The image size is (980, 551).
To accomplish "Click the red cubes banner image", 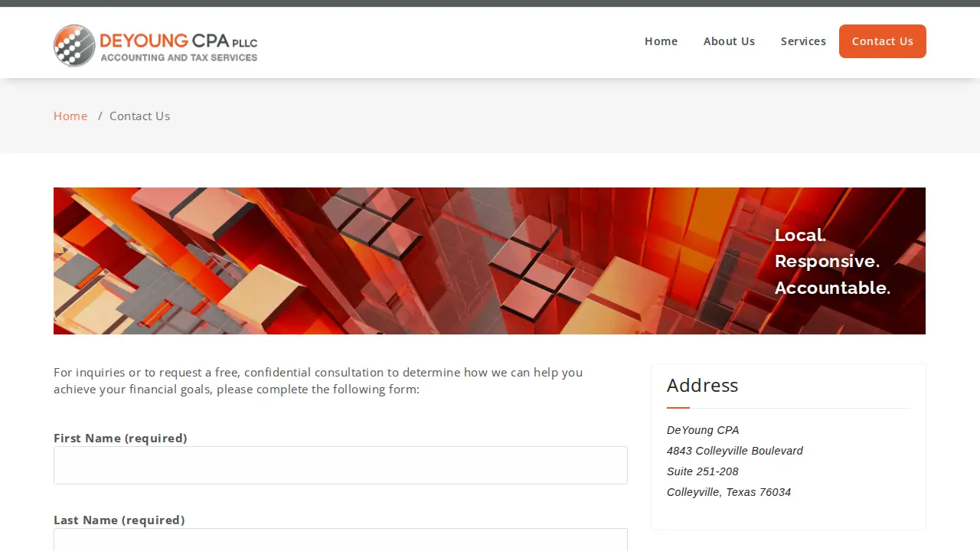I will click(489, 261).
